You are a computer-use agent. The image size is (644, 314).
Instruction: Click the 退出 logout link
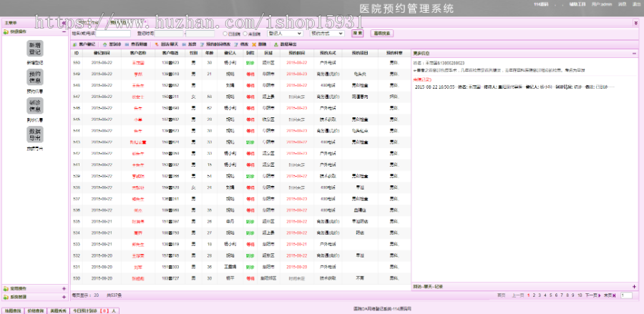[x=637, y=4]
